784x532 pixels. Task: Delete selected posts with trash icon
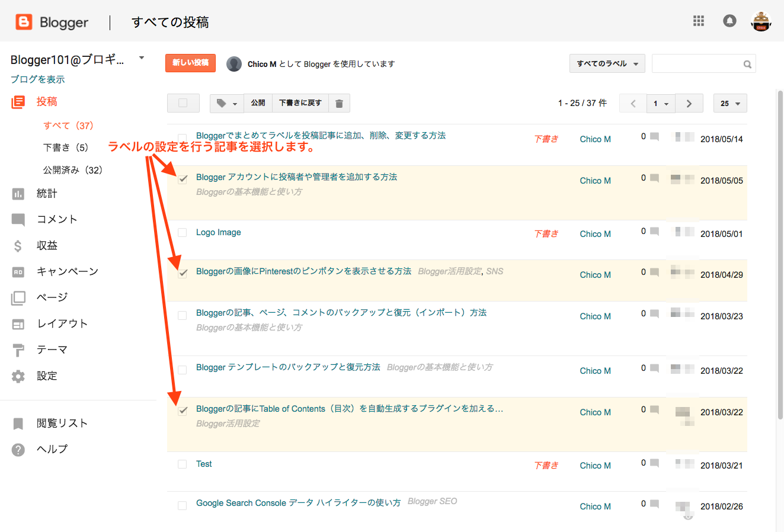[339, 103]
